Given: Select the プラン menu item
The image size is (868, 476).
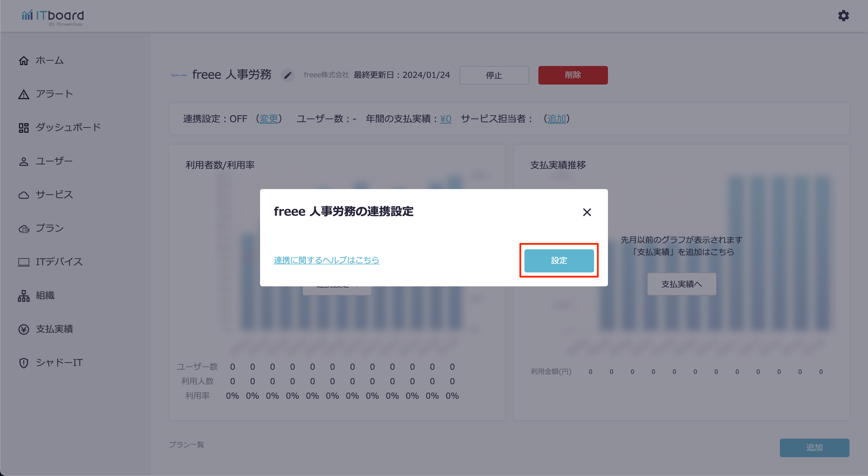Looking at the screenshot, I should coord(49,228).
